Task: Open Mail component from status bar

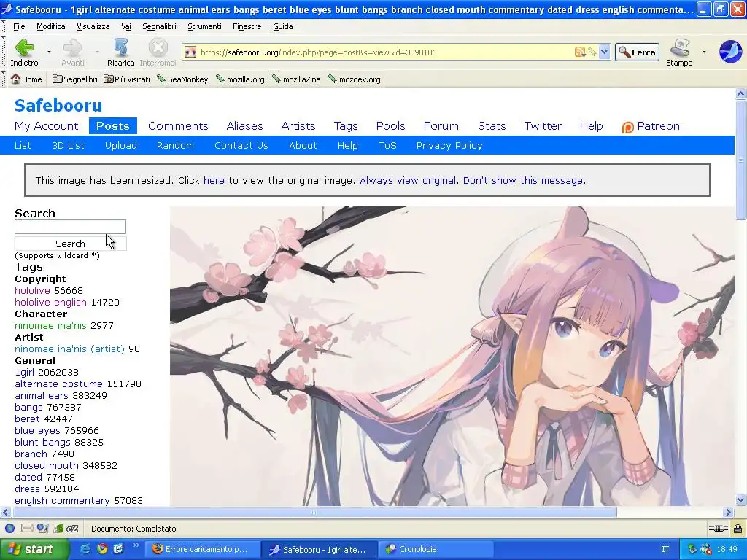Action: coord(27,528)
